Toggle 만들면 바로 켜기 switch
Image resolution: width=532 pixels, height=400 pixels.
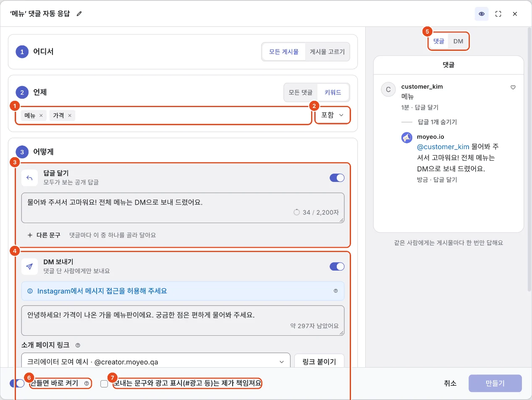coord(17,383)
